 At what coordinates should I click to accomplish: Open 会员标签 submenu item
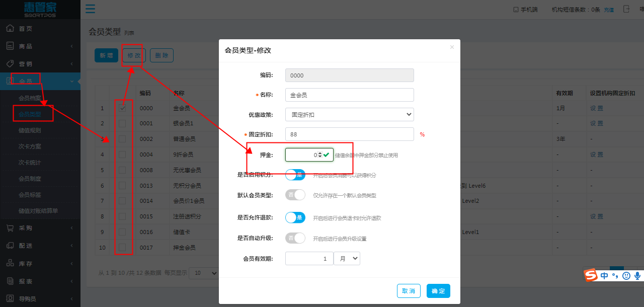[30, 195]
